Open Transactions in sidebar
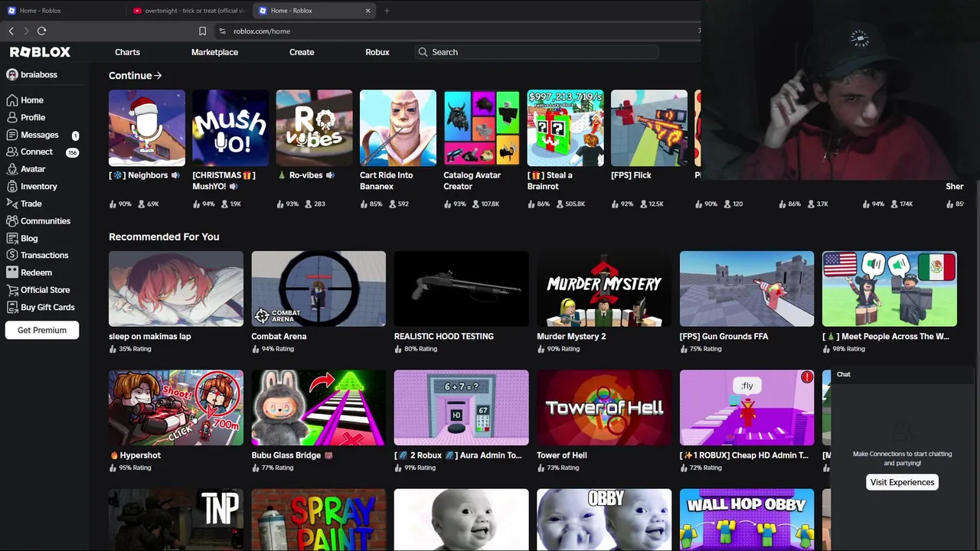Image resolution: width=980 pixels, height=551 pixels. [37, 255]
